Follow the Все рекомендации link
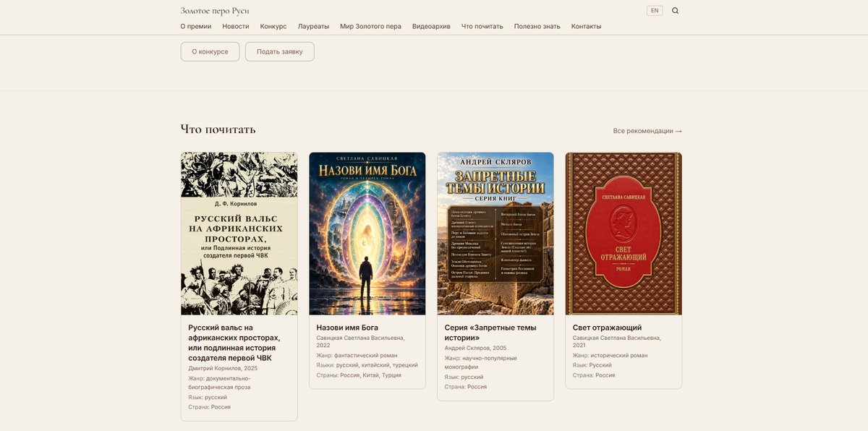This screenshot has height=431, width=868. tap(647, 131)
